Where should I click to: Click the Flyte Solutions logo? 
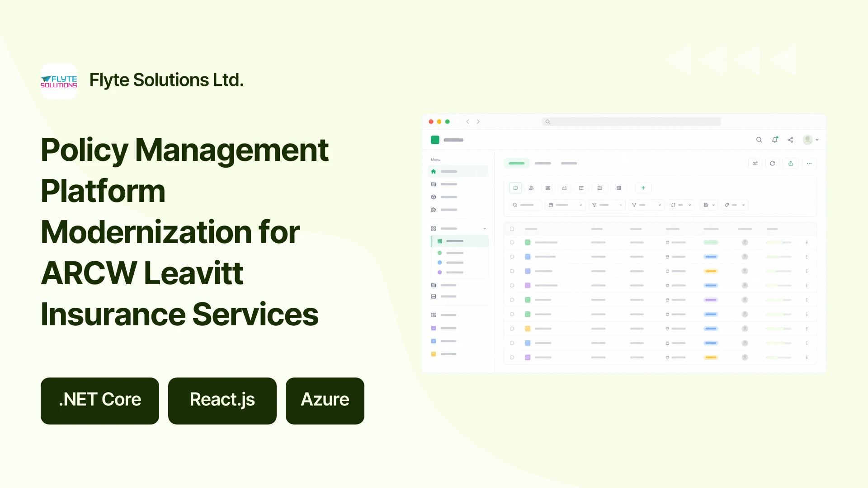pyautogui.click(x=59, y=81)
